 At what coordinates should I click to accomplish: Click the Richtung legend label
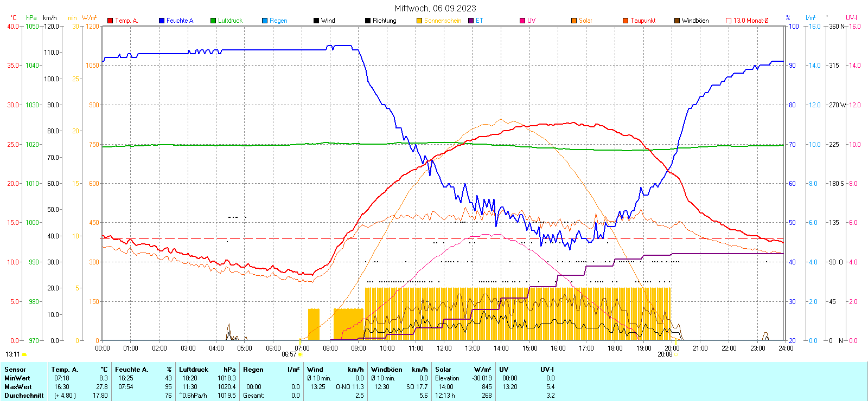coord(384,21)
